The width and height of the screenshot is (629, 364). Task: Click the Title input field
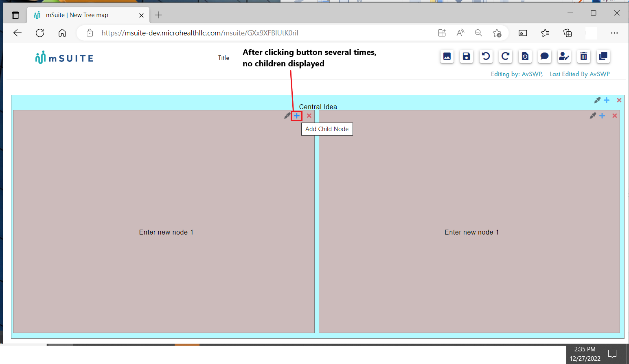[x=224, y=58]
